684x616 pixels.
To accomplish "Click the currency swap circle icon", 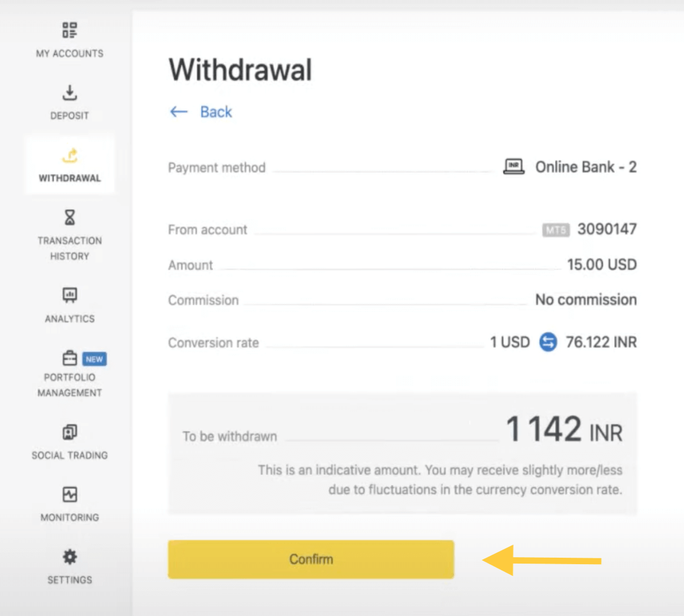I will pos(548,342).
